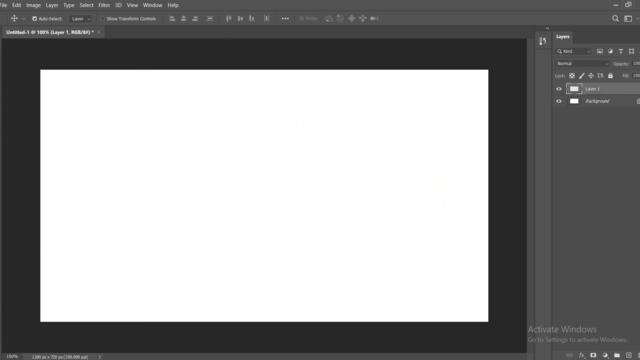The height and width of the screenshot is (360, 640).
Task: Align vertical centers icon in options bar
Action: pyautogui.click(x=240, y=19)
